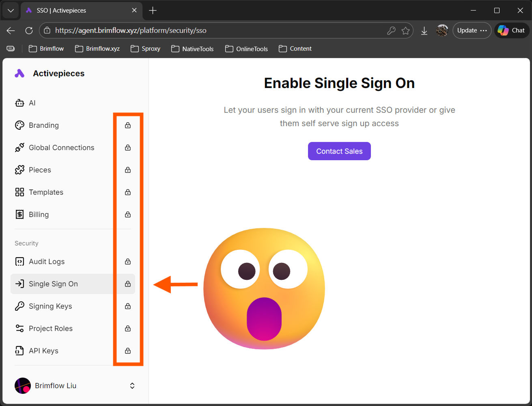The width and height of the screenshot is (532, 406).
Task: Click the Templates grid icon
Action: (19, 192)
